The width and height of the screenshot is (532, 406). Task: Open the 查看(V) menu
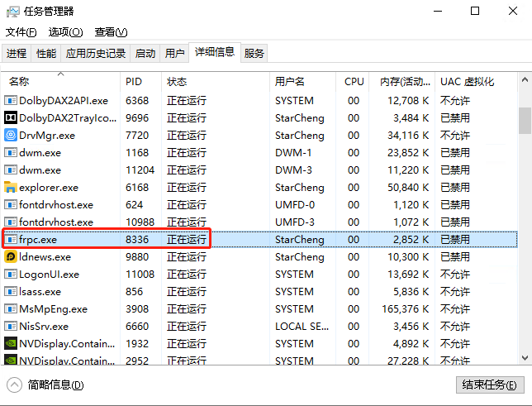point(111,32)
